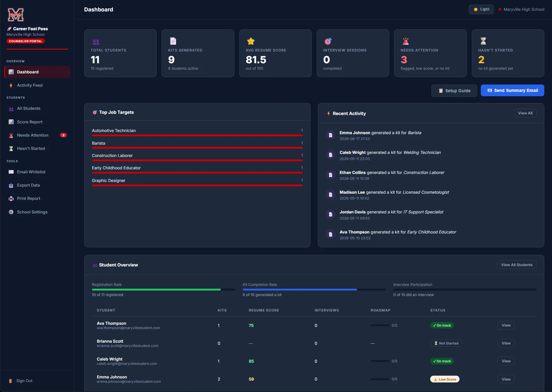The height and width of the screenshot is (392, 552).
Task: Click the red 3 badge on Needs Attention
Action: click(x=63, y=135)
